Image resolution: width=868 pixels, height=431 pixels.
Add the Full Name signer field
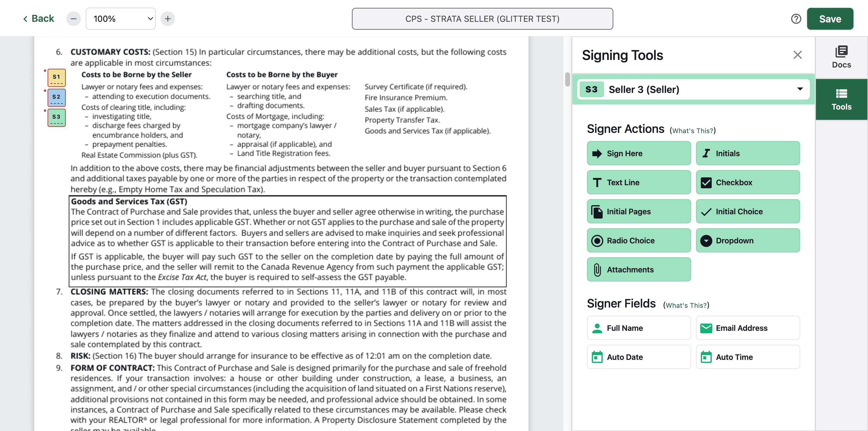pos(638,327)
